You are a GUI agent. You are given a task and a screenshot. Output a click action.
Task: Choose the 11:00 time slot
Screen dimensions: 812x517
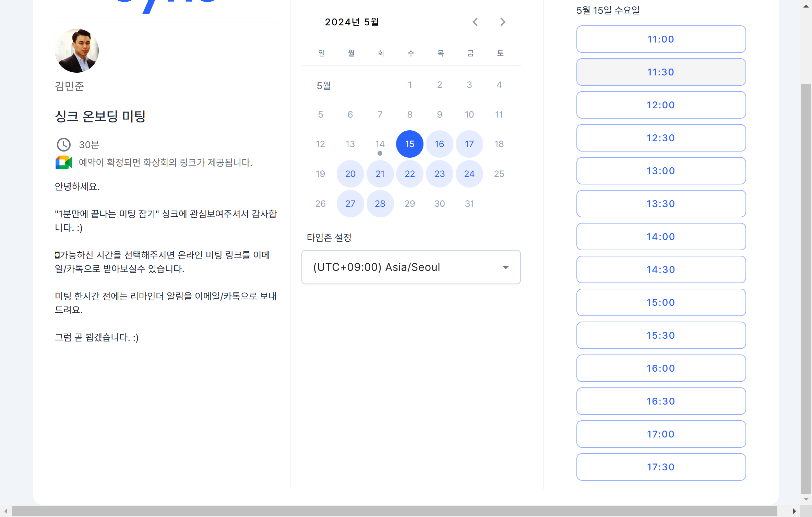[660, 39]
